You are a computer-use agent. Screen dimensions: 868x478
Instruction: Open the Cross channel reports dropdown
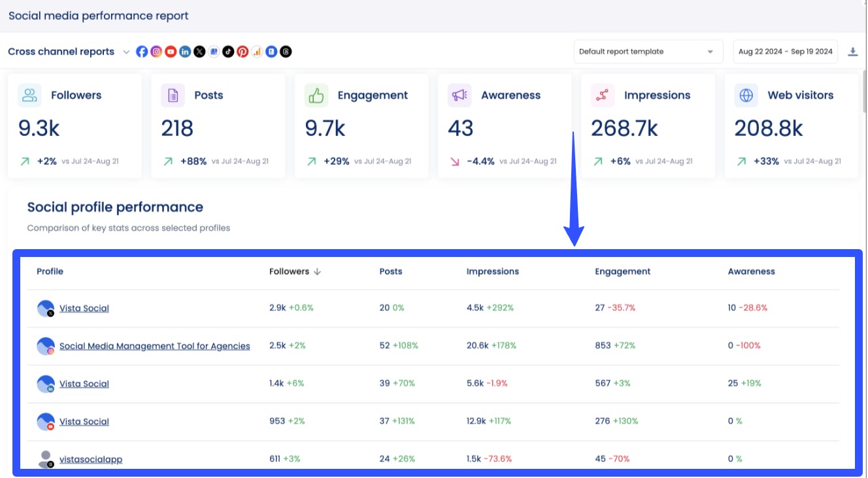coord(68,51)
